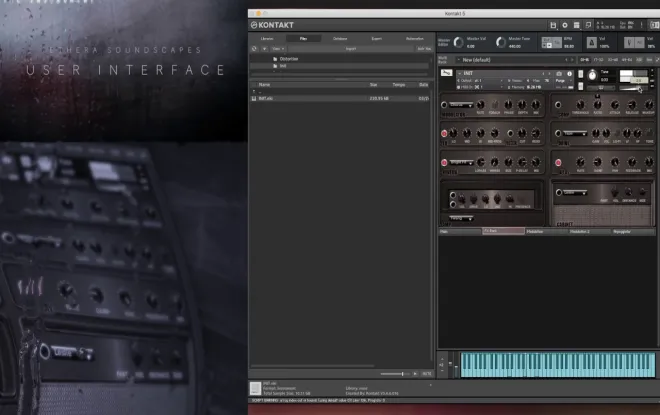Toggle the EQ effect red power button

(444, 134)
